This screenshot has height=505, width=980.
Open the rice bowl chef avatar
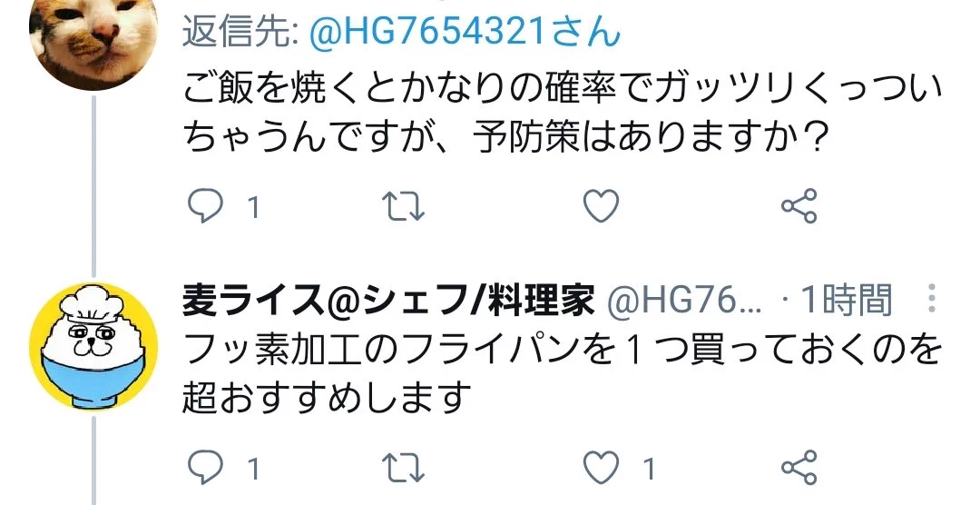(x=93, y=347)
